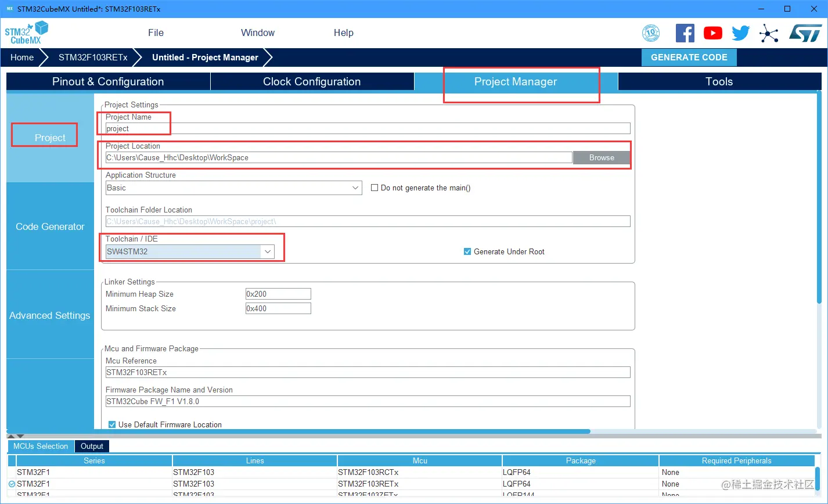Sort by Series column header
The height and width of the screenshot is (504, 828).
click(x=94, y=460)
